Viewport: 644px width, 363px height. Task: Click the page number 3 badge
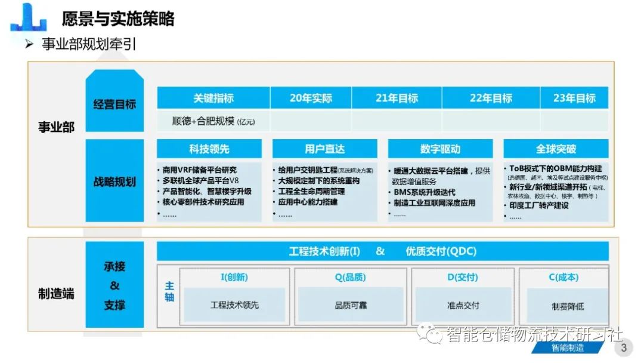(x=624, y=348)
